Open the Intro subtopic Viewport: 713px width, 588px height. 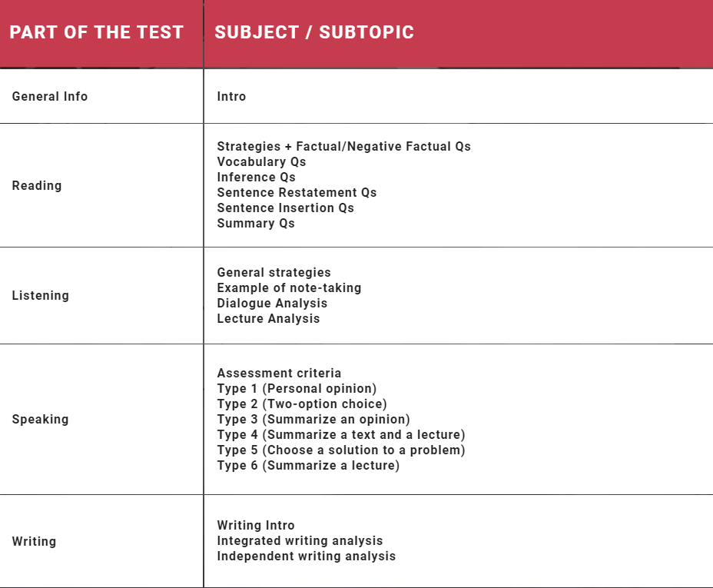231,96
